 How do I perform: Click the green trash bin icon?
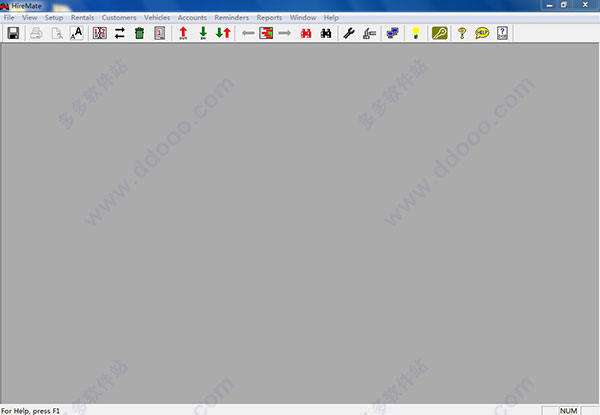[x=140, y=33]
